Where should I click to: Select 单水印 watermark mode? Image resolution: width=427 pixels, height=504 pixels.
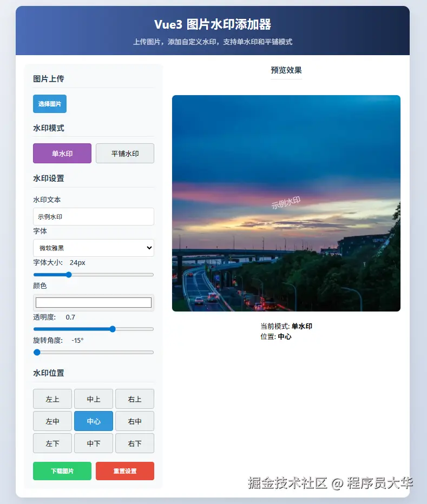tap(62, 154)
